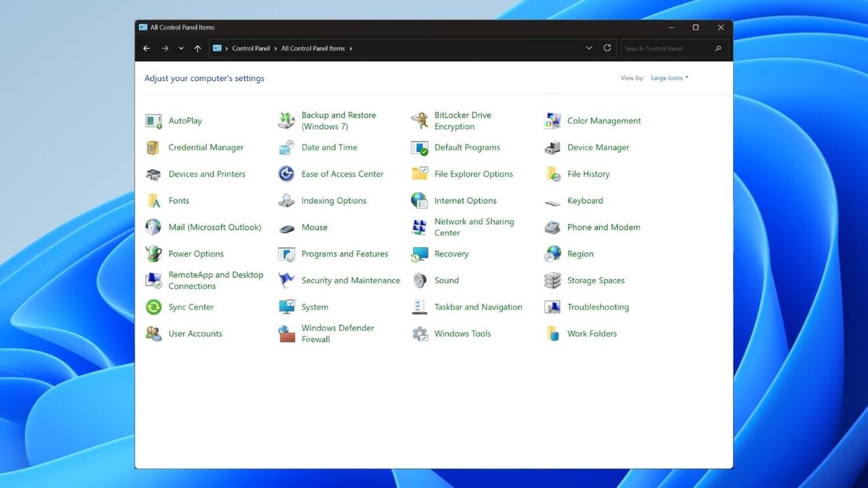Click the Power Options link
The height and width of the screenshot is (488, 868).
(196, 254)
